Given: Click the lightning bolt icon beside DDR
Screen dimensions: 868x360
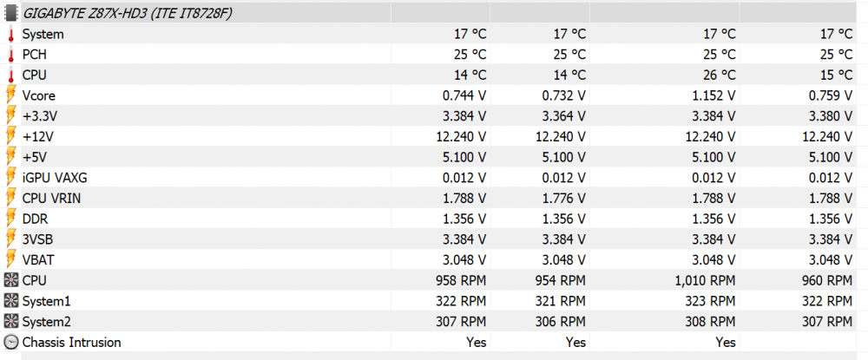Looking at the screenshot, I should click(x=10, y=219).
